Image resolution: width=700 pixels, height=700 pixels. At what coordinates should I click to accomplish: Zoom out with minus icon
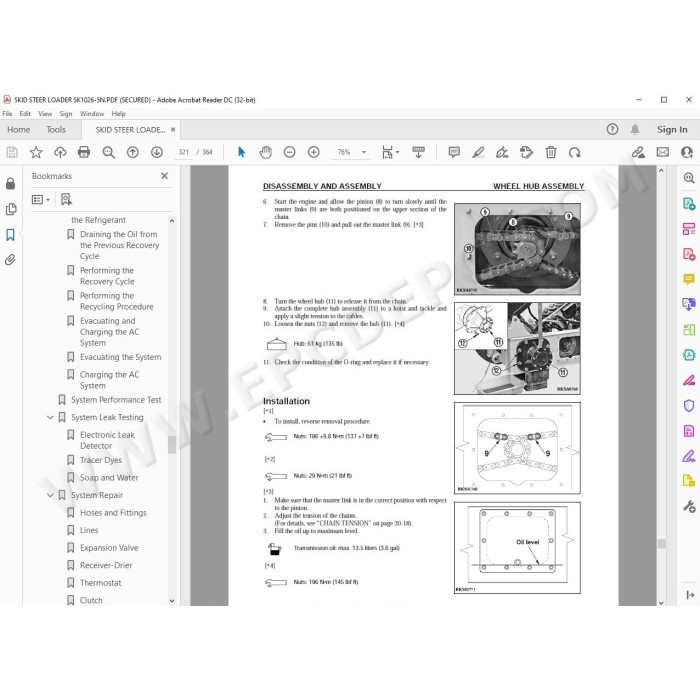pos(290,153)
